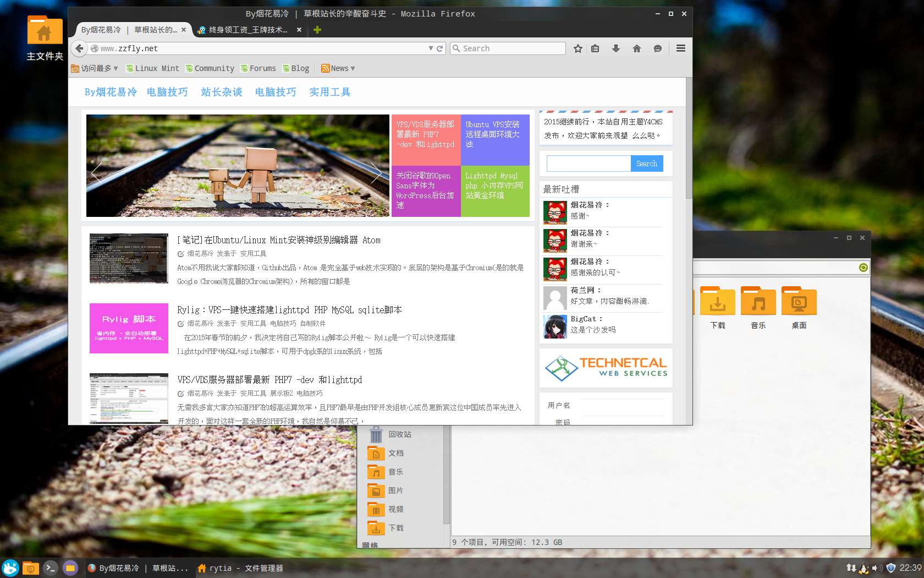Open purple Open Sans font tile
Screen dimensions: 924x578
point(426,191)
